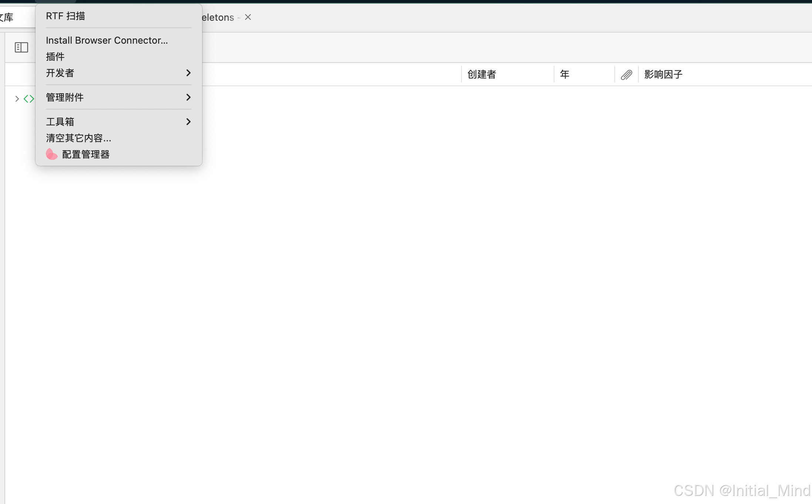The height and width of the screenshot is (504, 812).
Task: Click the green code brackets item icon
Action: 29,99
